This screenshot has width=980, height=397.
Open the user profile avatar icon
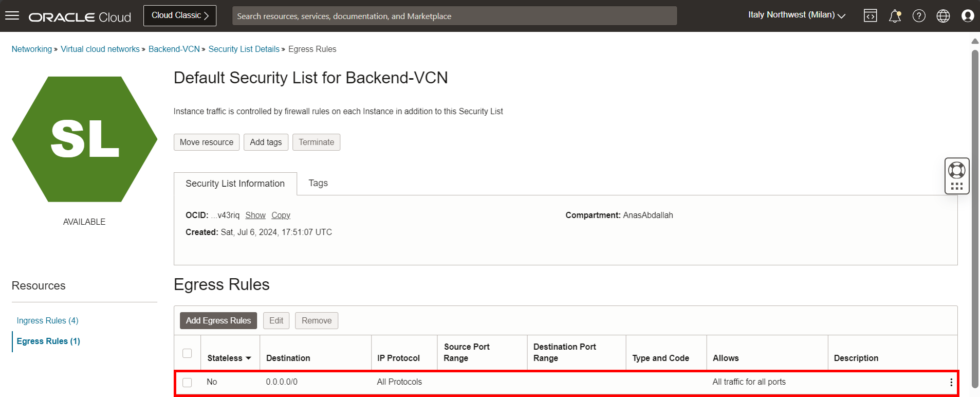[968, 16]
